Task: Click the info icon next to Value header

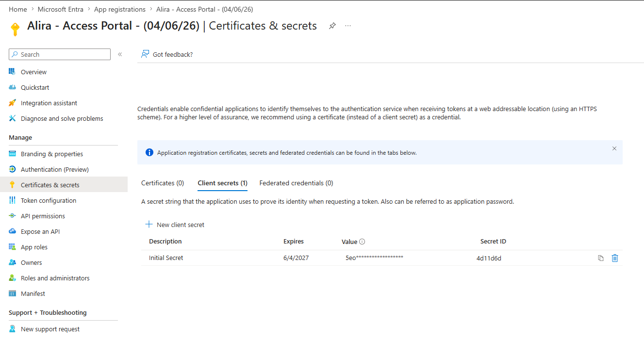Action: (x=362, y=242)
